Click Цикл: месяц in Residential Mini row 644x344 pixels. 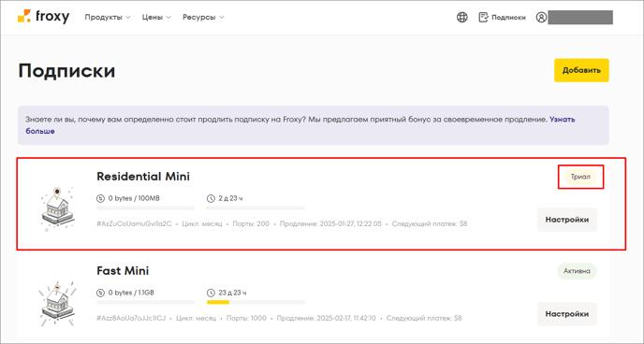pos(201,223)
